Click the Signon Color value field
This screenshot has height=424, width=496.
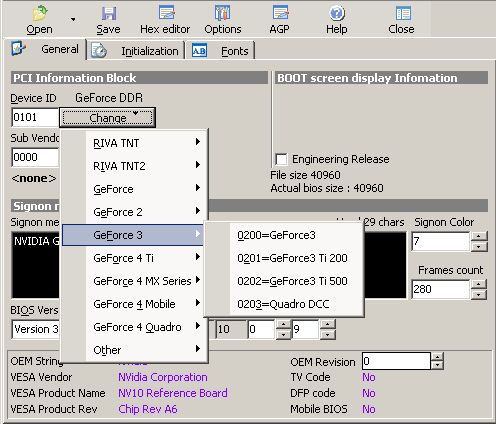pos(441,241)
